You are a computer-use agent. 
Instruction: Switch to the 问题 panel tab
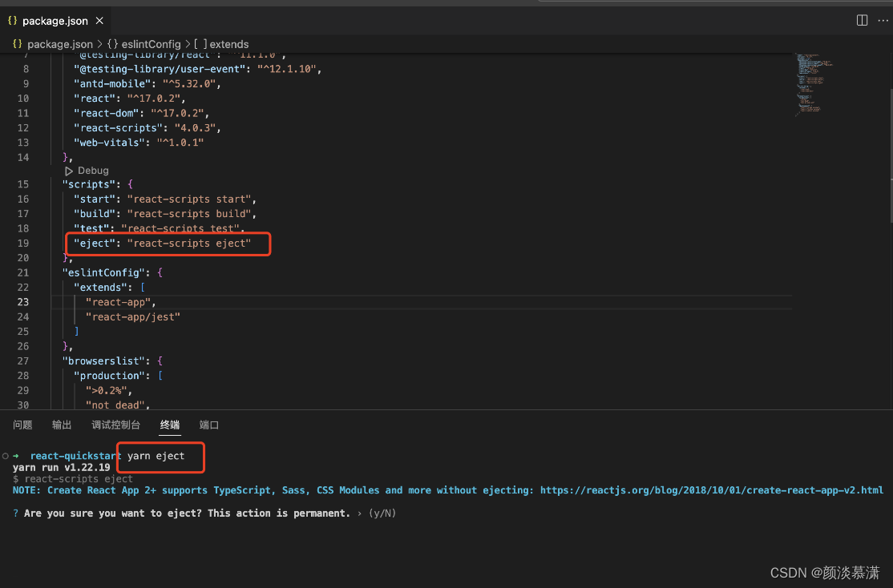click(22, 425)
